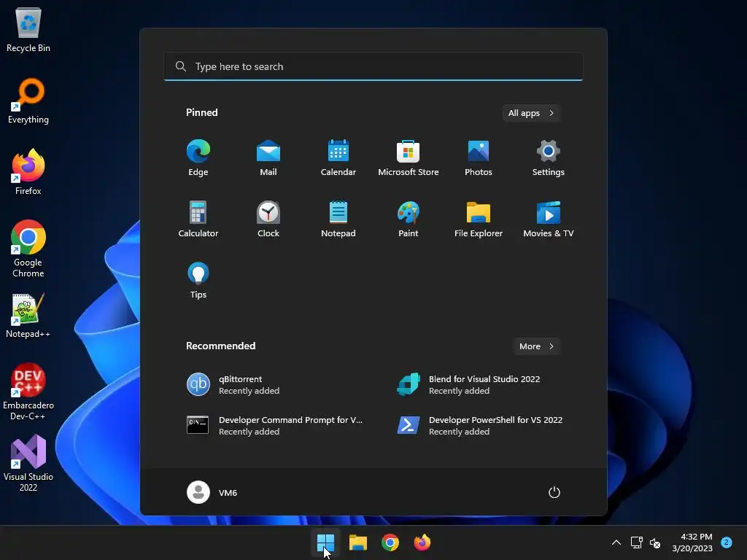This screenshot has width=747, height=560.
Task: Select Google Chrome desktop shortcut
Action: pos(28,249)
